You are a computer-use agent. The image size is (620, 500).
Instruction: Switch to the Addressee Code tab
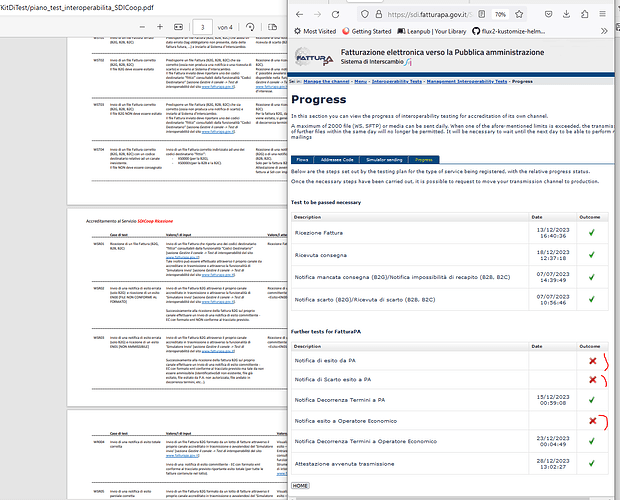(337, 160)
